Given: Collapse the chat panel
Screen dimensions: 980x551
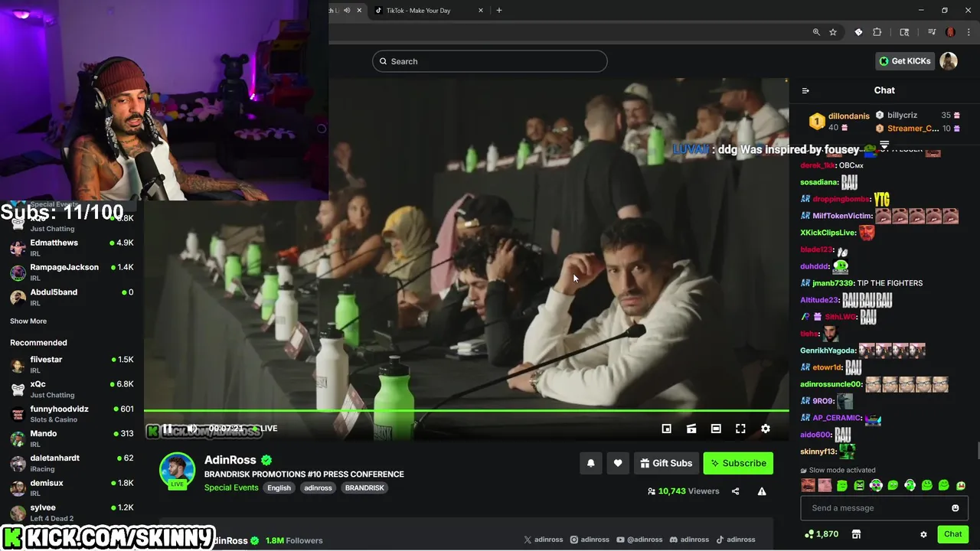Looking at the screenshot, I should [x=805, y=90].
